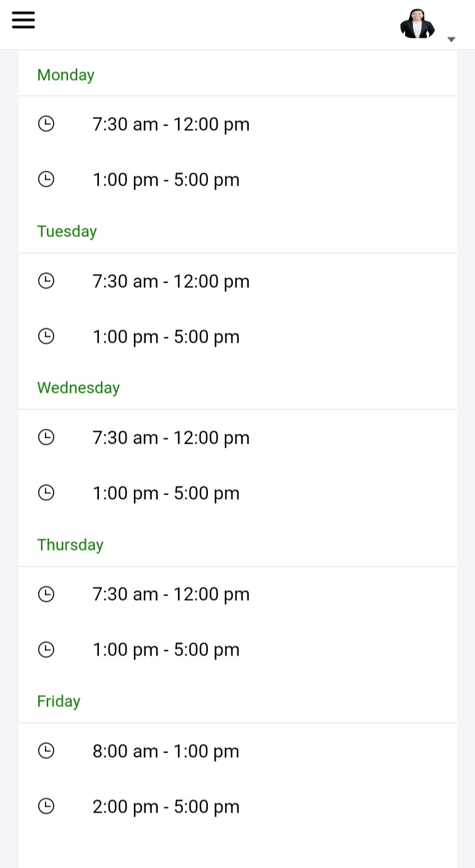
Task: Click clock icon for Thursday afternoon slot
Action: tap(46, 650)
